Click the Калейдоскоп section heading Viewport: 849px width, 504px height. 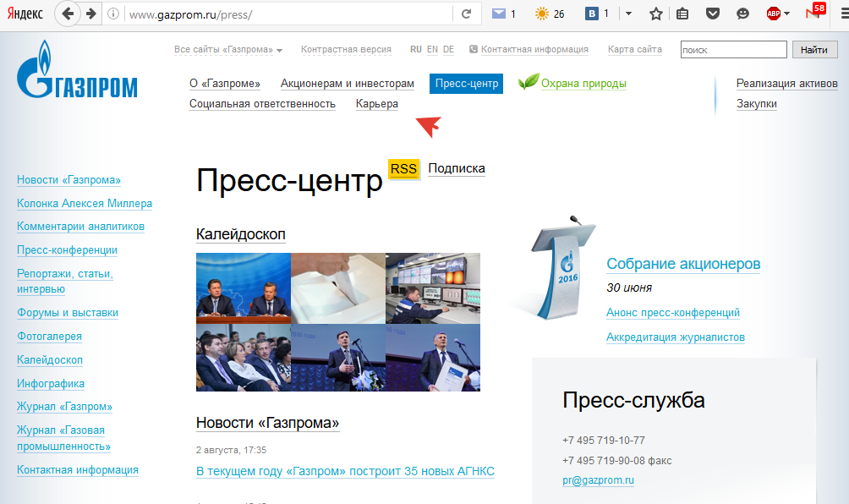[240, 234]
